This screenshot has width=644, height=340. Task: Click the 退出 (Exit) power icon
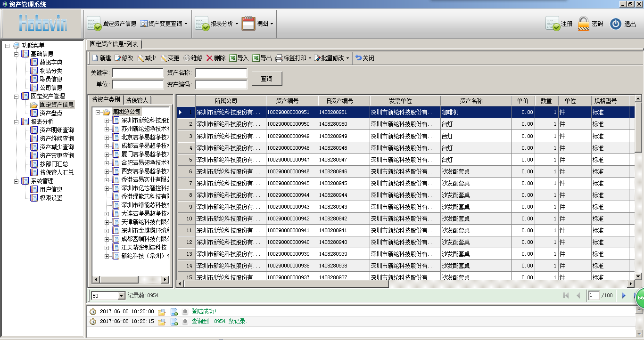pos(616,24)
